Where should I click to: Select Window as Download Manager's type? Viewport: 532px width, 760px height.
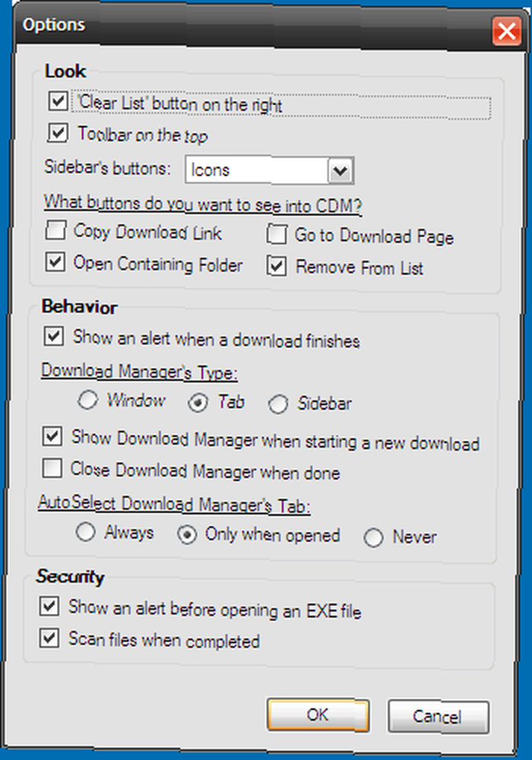pyautogui.click(x=87, y=400)
